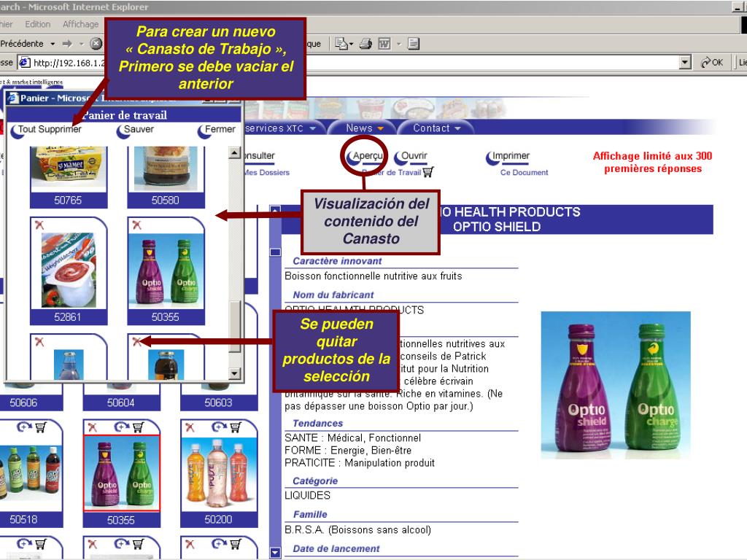Open the Edition menu
747x560 pixels.
coord(38,24)
